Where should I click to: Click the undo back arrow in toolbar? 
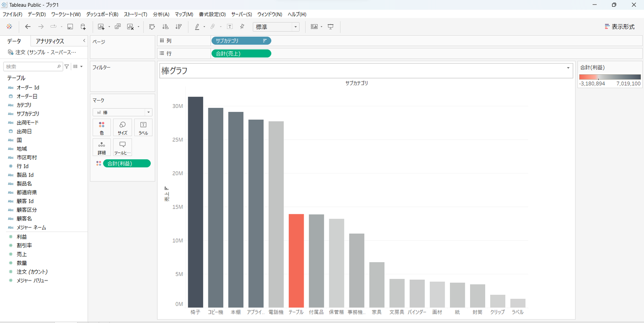(28, 27)
